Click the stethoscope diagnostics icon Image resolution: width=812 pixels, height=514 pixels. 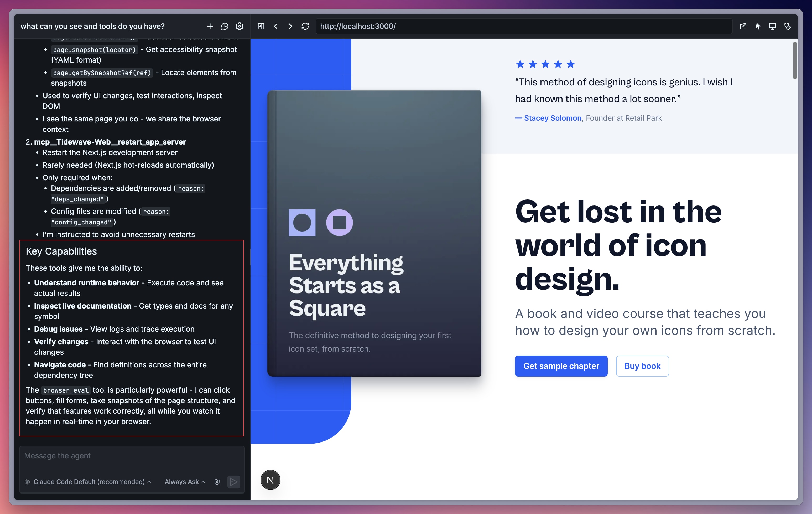(x=787, y=26)
